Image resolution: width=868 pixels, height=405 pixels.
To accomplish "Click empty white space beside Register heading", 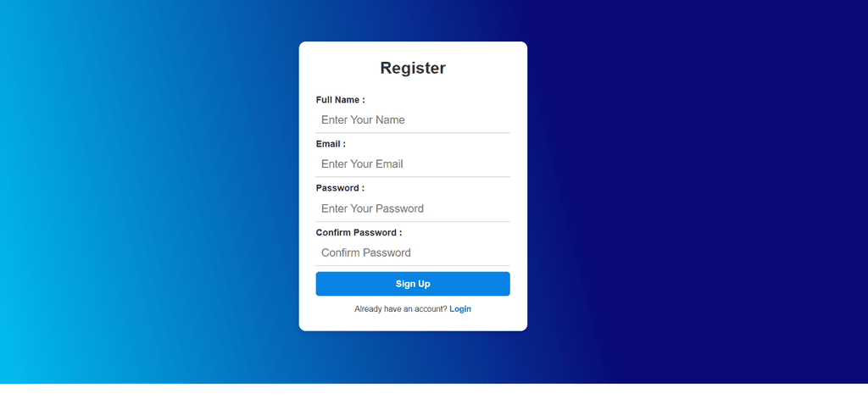I will point(492,68).
